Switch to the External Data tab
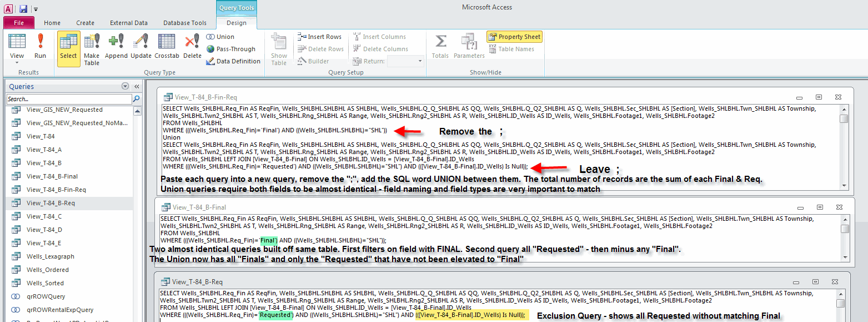Viewport: 868px width, 322px height. tap(129, 23)
